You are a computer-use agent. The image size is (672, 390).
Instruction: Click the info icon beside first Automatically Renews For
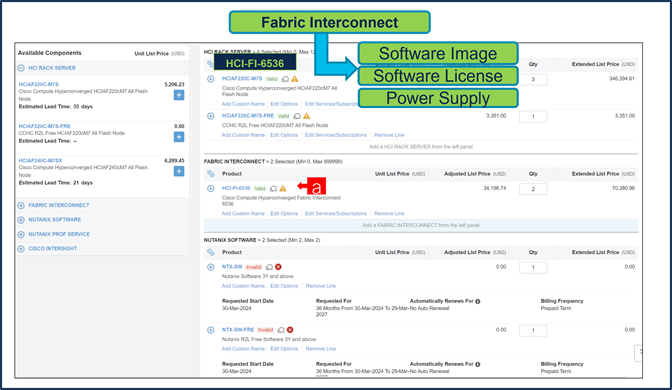click(x=478, y=301)
